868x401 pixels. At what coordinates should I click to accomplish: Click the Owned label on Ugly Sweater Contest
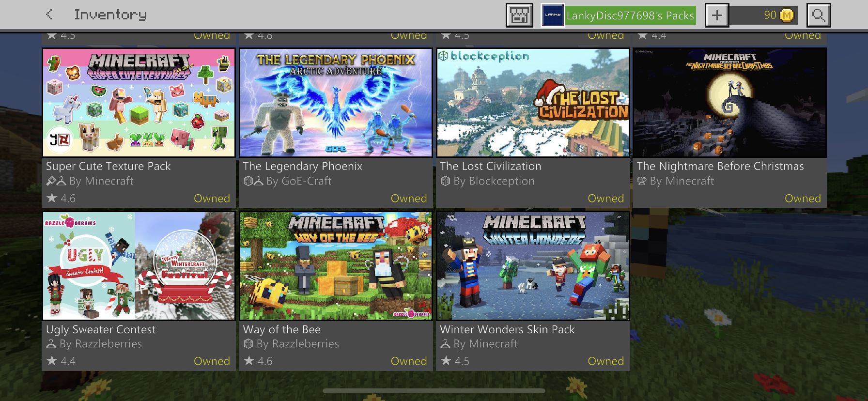[x=212, y=361]
